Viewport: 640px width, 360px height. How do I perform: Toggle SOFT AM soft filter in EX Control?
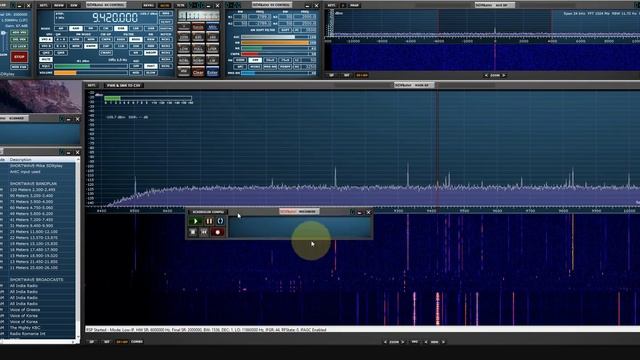[285, 30]
